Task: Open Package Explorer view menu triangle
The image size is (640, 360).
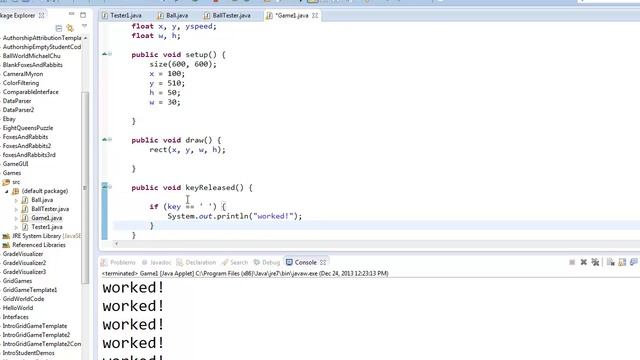Action: click(x=84, y=27)
